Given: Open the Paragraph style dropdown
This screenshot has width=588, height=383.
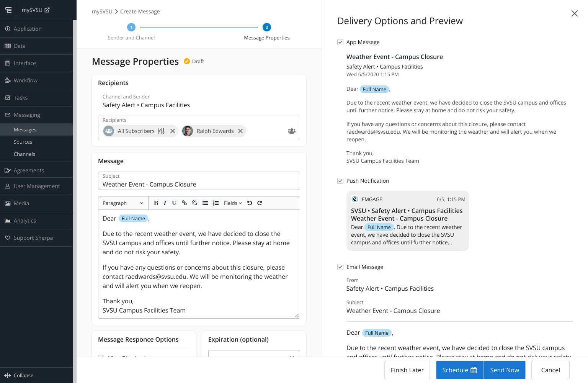Looking at the screenshot, I should 123,203.
